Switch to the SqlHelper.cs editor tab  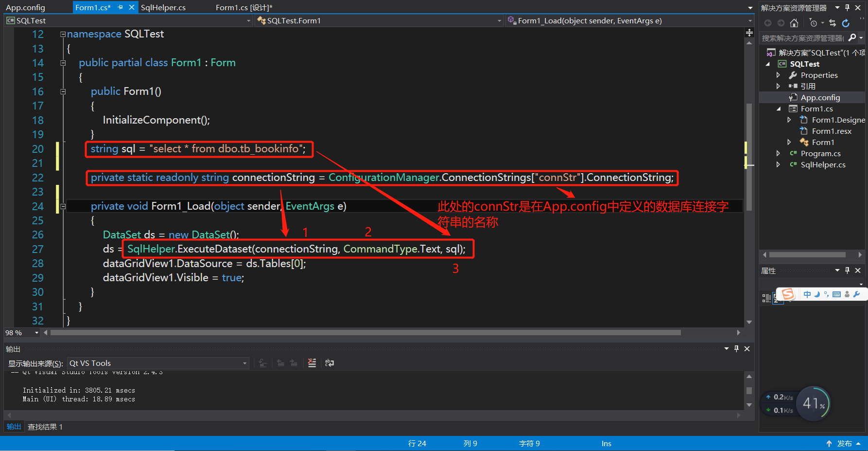click(x=163, y=7)
